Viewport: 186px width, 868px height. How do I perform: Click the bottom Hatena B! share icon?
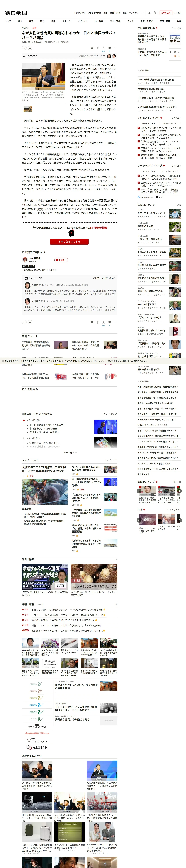[109, 322]
